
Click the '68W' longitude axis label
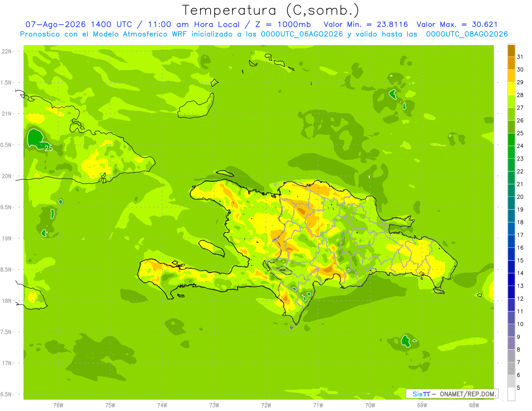474,406
